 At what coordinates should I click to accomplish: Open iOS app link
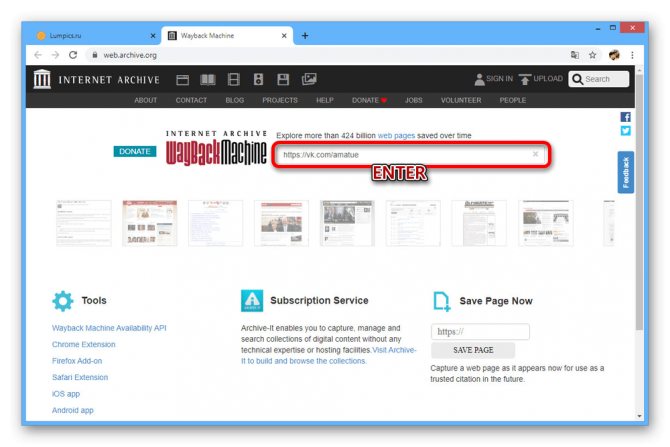(66, 394)
